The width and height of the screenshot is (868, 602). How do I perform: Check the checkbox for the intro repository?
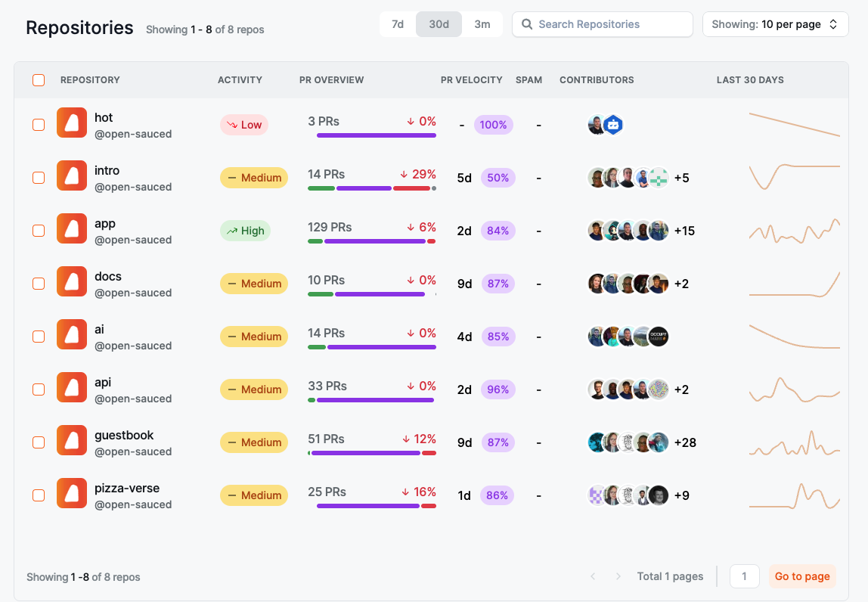[x=39, y=178]
